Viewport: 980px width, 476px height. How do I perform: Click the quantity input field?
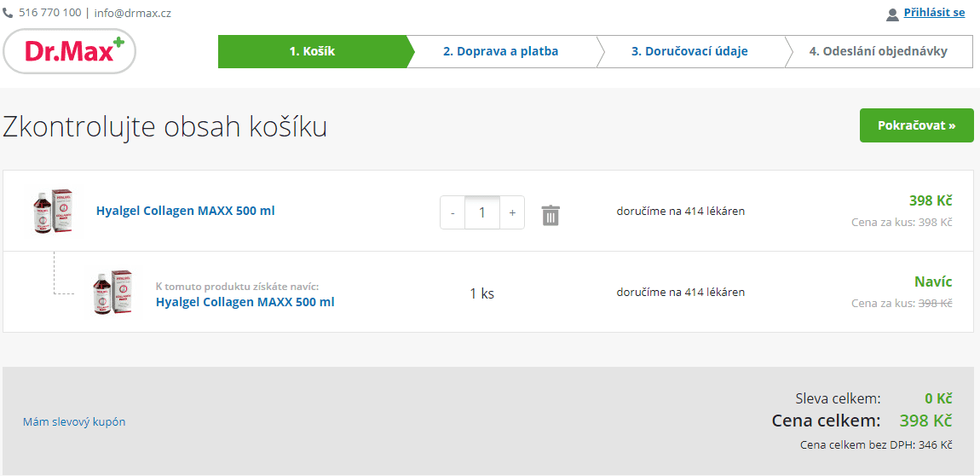click(x=482, y=212)
